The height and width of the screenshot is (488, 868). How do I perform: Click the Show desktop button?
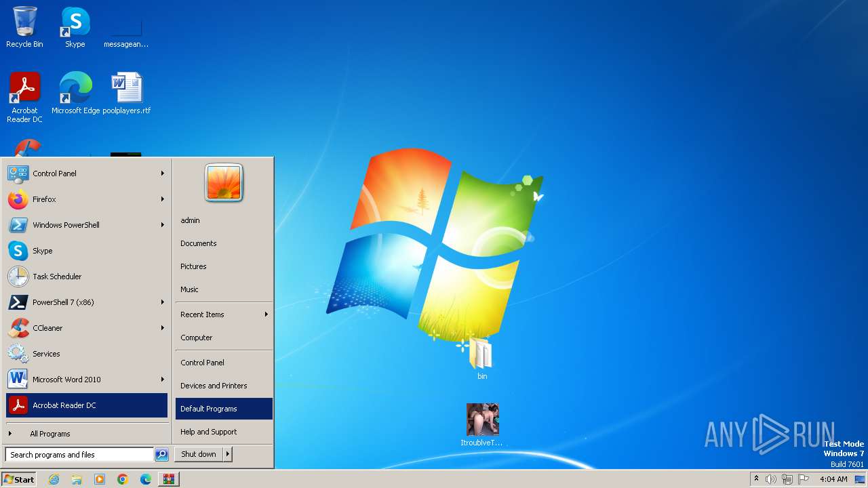[x=861, y=479]
